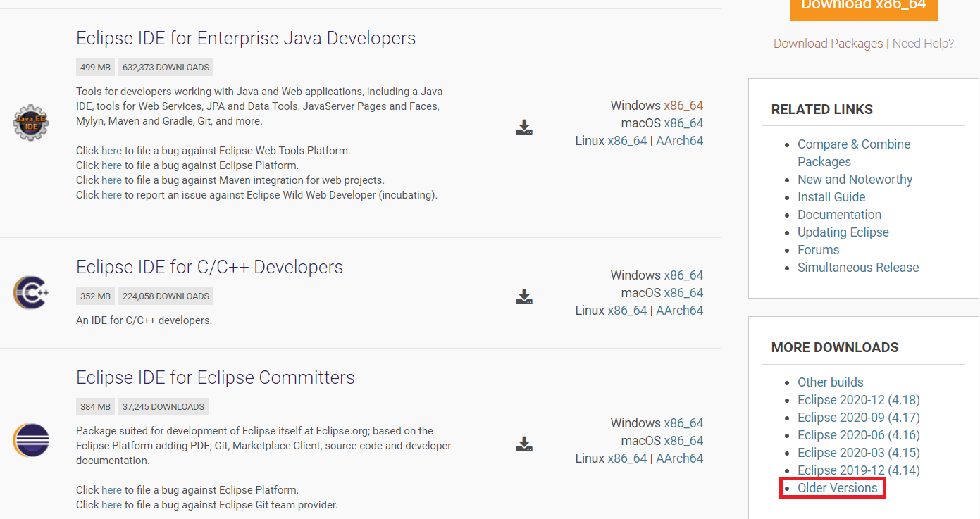The image size is (980, 519).
Task: Select Linux AArch64 for C/C++ package
Action: (x=679, y=311)
